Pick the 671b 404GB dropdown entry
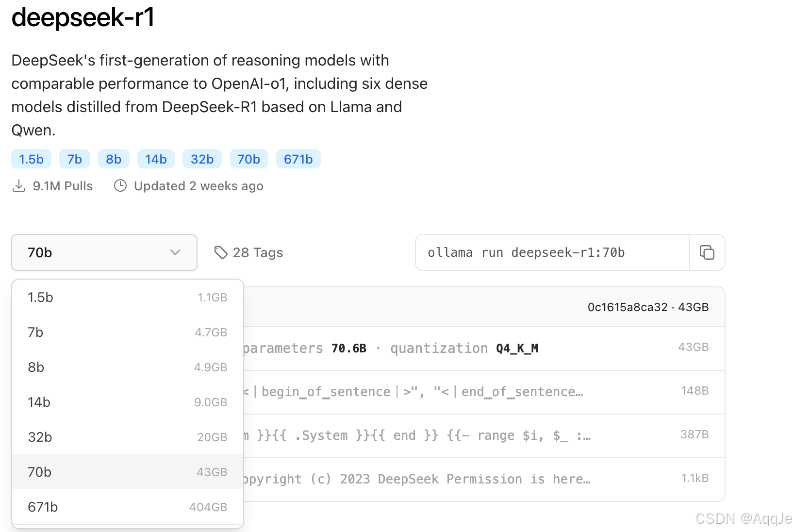The width and height of the screenshot is (794, 532). [x=128, y=507]
